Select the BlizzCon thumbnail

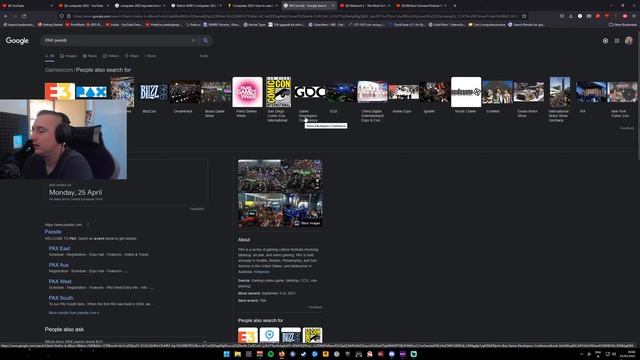coord(153,92)
